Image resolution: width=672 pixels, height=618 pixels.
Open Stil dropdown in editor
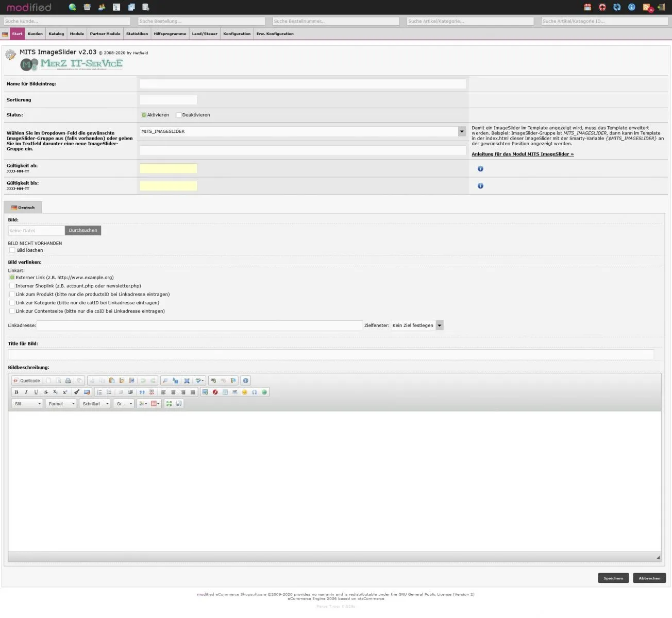tap(27, 404)
